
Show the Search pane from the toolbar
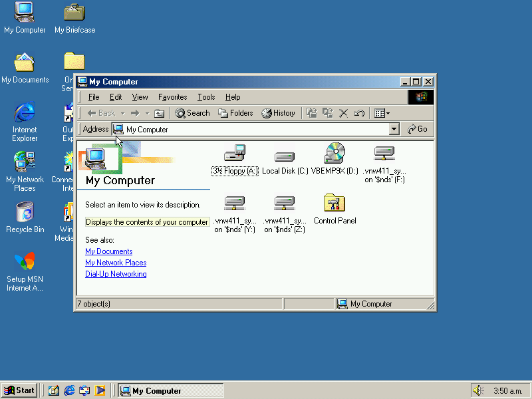click(192, 113)
